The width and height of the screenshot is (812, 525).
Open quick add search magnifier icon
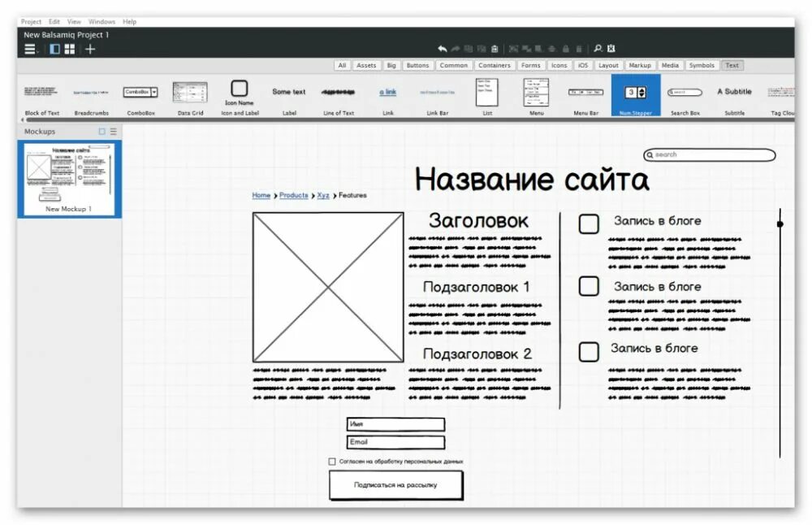598,48
